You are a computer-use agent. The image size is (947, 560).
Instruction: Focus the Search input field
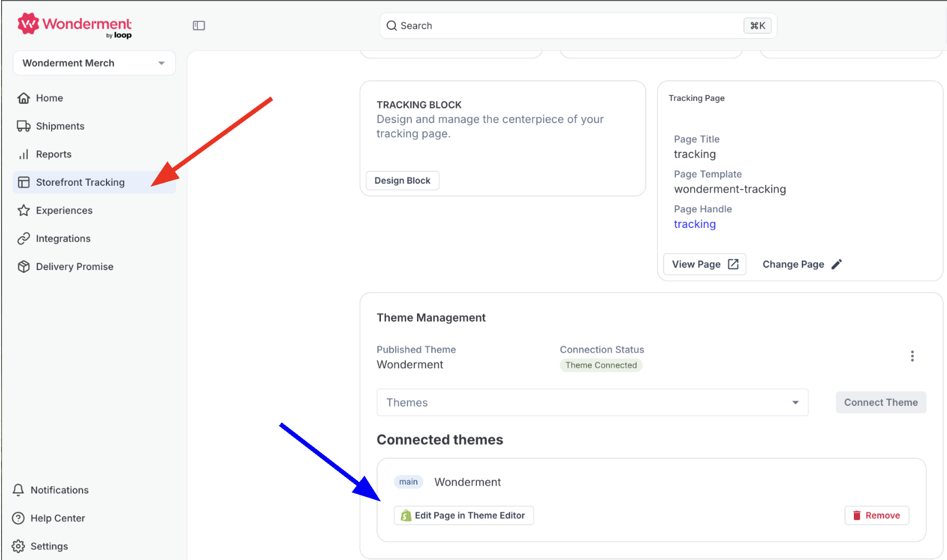(x=578, y=26)
